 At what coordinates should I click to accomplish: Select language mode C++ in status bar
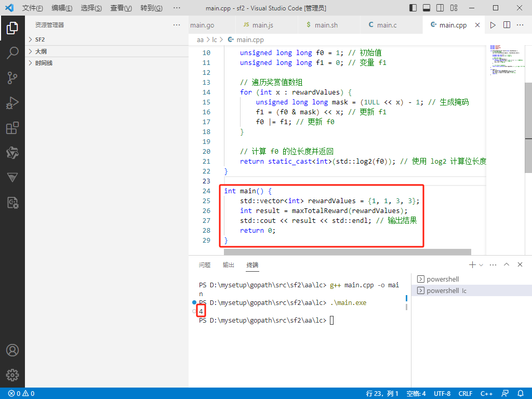486,394
